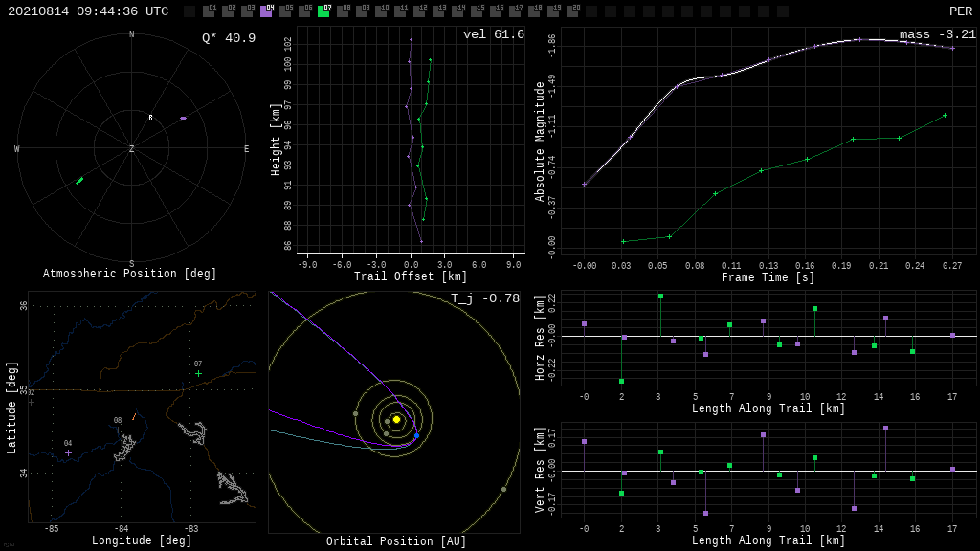Click the PER shower label
Image resolution: width=980 pixels, height=551 pixels.
click(x=960, y=11)
